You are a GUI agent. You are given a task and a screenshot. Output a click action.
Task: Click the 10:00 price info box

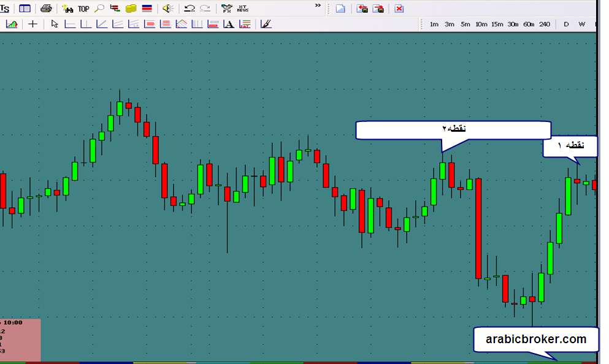[20, 340]
